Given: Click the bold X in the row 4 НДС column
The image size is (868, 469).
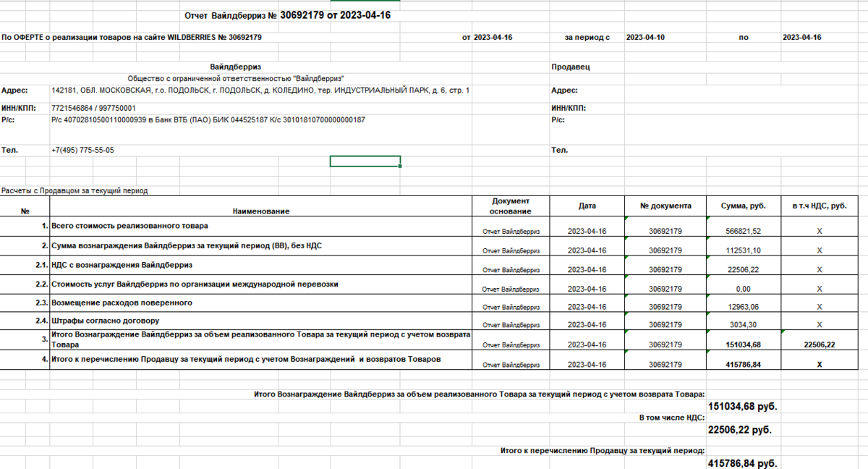Looking at the screenshot, I should pos(820,365).
